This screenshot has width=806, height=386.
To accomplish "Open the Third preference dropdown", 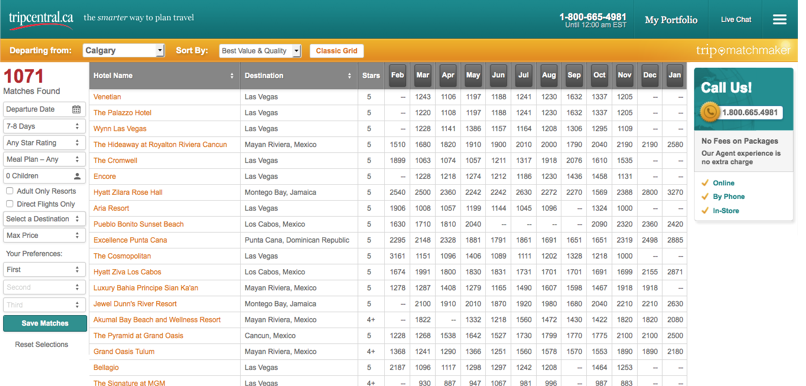I will tap(44, 305).
